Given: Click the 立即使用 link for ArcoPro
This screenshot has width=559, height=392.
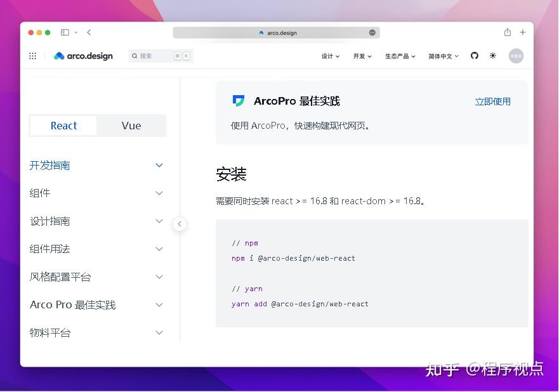Looking at the screenshot, I should pos(492,101).
